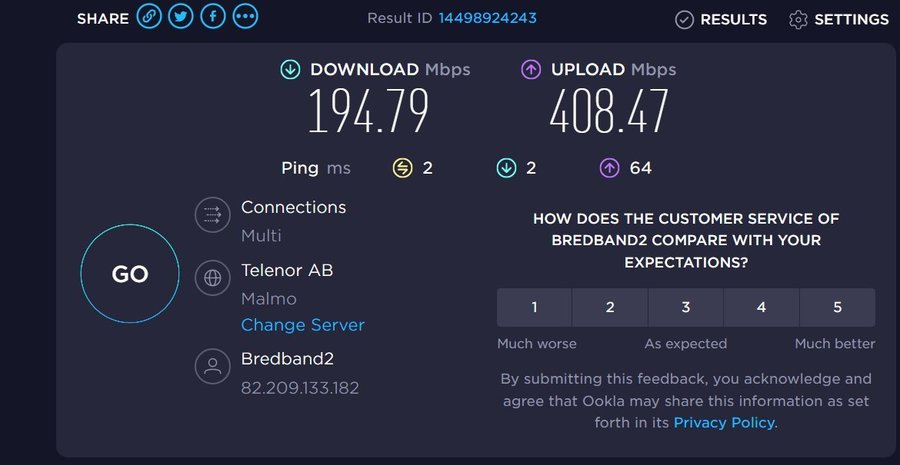
Task: Click the Telenor AB globe icon
Action: (212, 278)
